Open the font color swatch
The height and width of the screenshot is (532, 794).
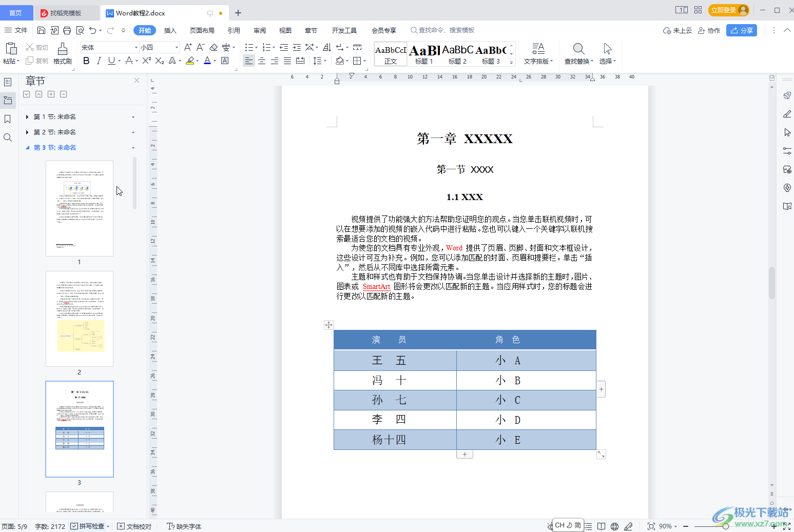(x=207, y=61)
